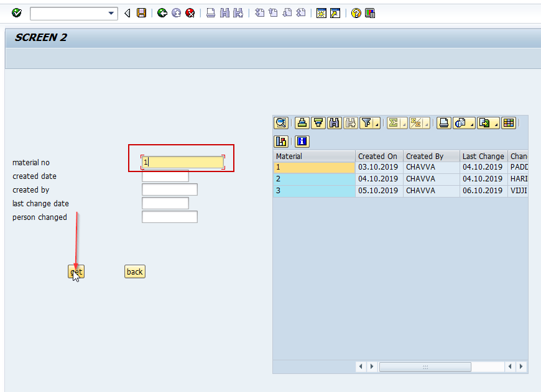Save using the floppy disk icon

(141, 13)
